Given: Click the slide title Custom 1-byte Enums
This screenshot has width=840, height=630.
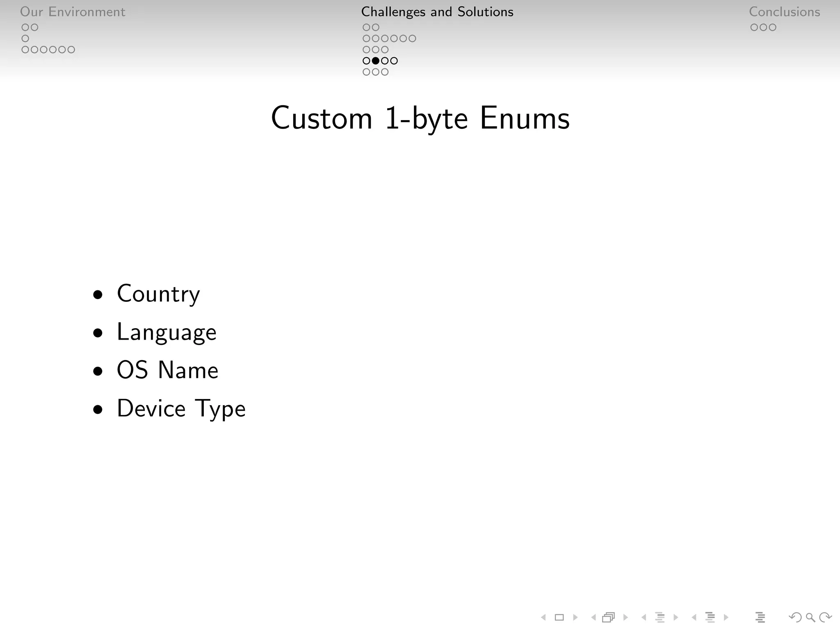Looking at the screenshot, I should tap(420, 119).
